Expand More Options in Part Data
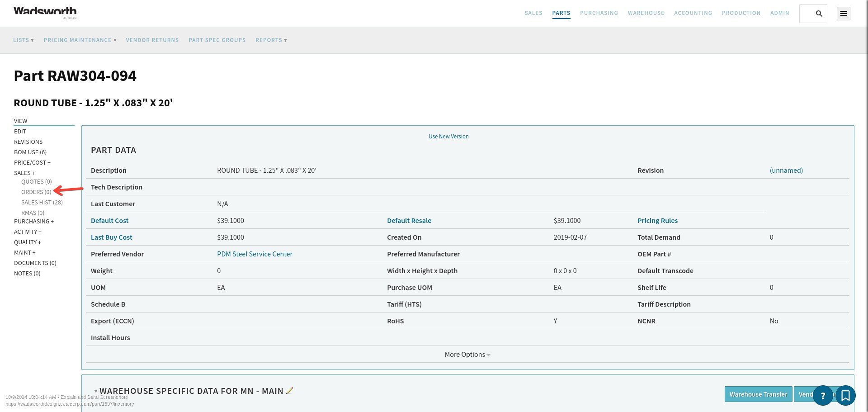The width and height of the screenshot is (868, 412). click(467, 355)
